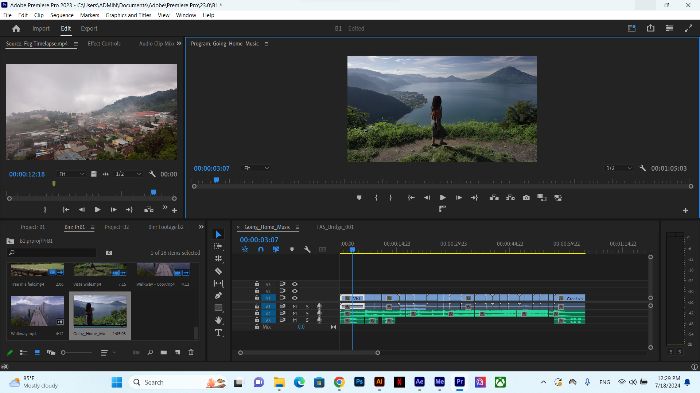
Task: Toggle lock on top video track
Action: (x=257, y=284)
